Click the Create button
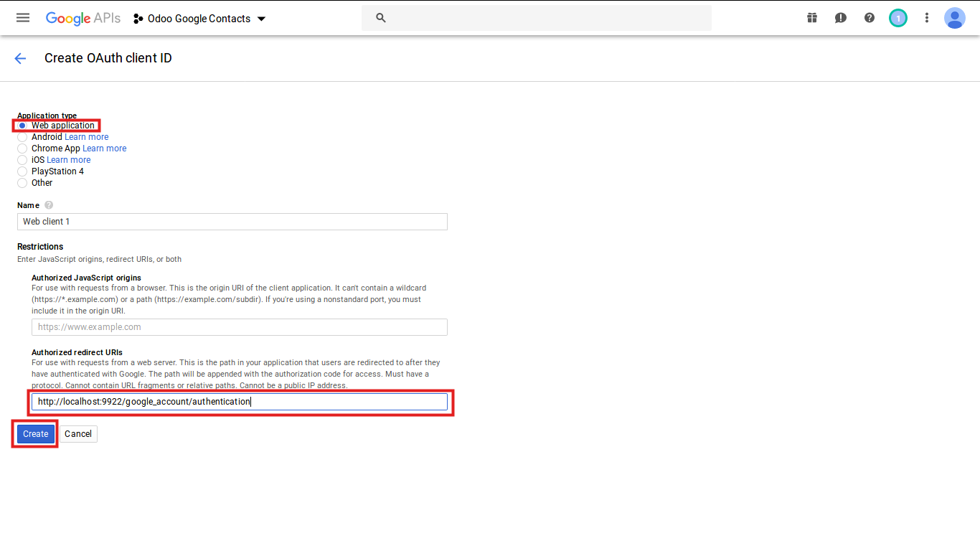This screenshot has height=551, width=980. tap(36, 434)
